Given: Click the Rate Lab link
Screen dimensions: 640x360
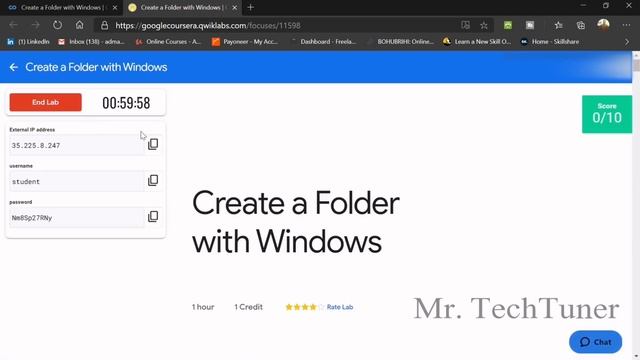Looking at the screenshot, I should click(x=340, y=307).
